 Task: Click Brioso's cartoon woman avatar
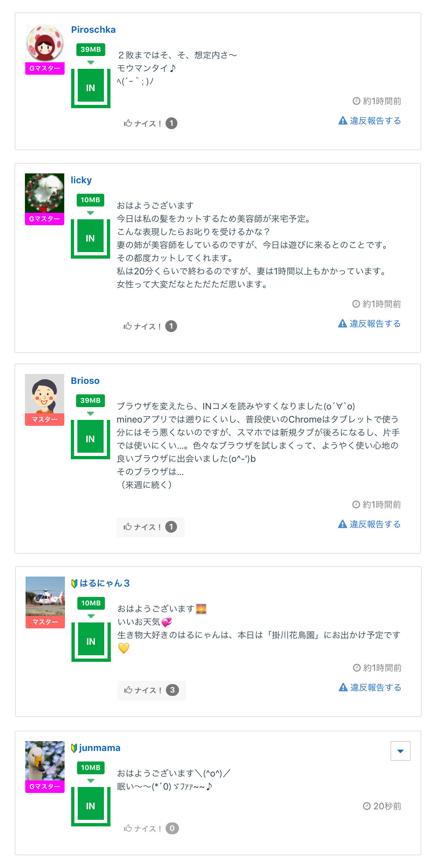45,394
